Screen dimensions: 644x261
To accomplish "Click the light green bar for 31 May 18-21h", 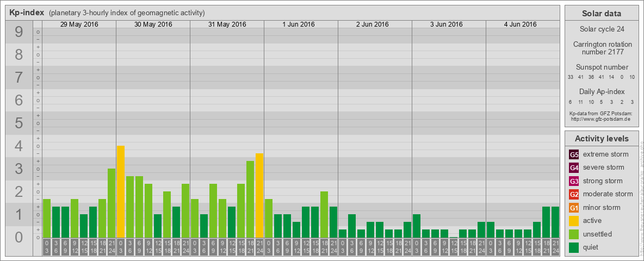I will coord(250,200).
